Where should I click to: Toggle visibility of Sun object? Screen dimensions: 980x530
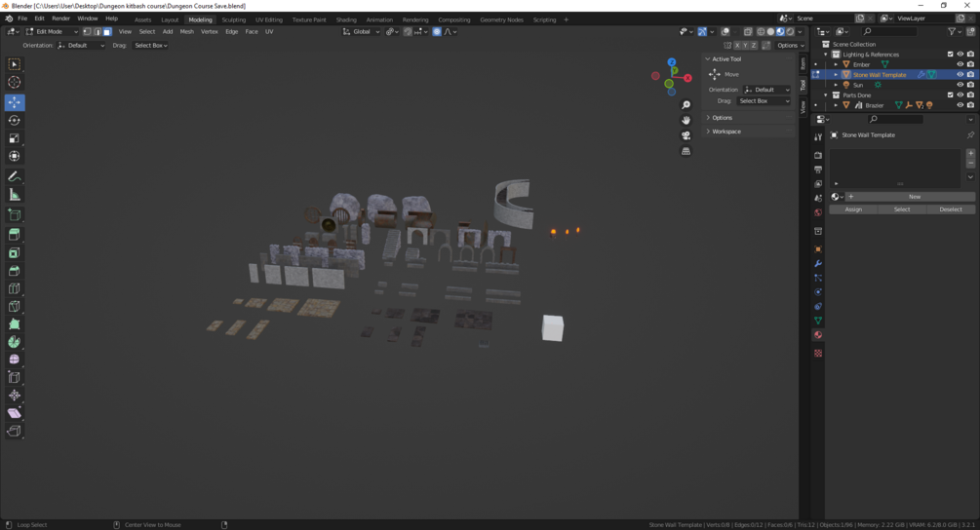point(960,85)
